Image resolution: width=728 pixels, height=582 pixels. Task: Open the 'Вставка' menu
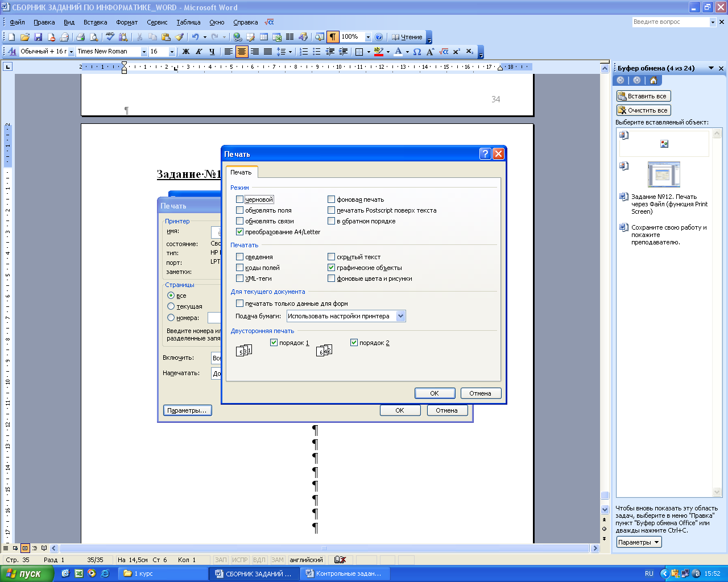click(x=95, y=22)
